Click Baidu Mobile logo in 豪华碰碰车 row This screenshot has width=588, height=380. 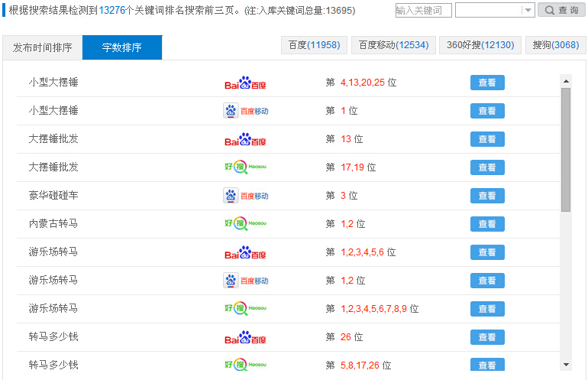pyautogui.click(x=246, y=196)
